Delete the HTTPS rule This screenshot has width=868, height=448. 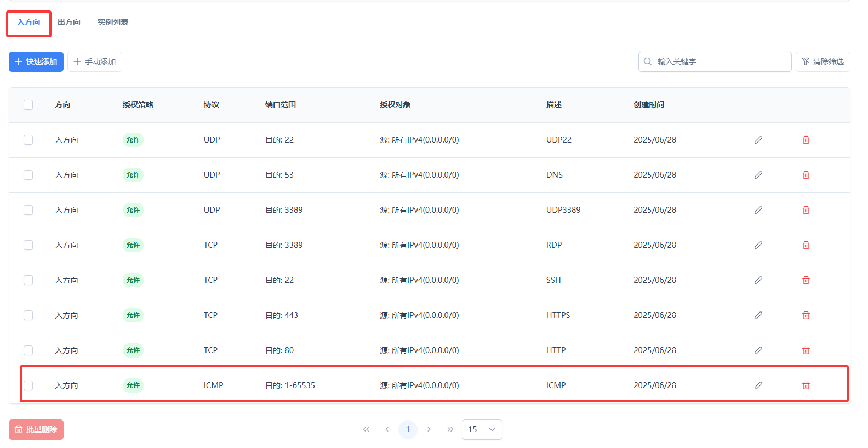pyautogui.click(x=806, y=315)
